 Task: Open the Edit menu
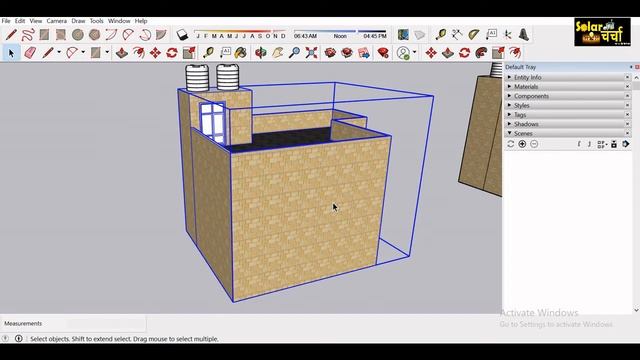tap(20, 21)
